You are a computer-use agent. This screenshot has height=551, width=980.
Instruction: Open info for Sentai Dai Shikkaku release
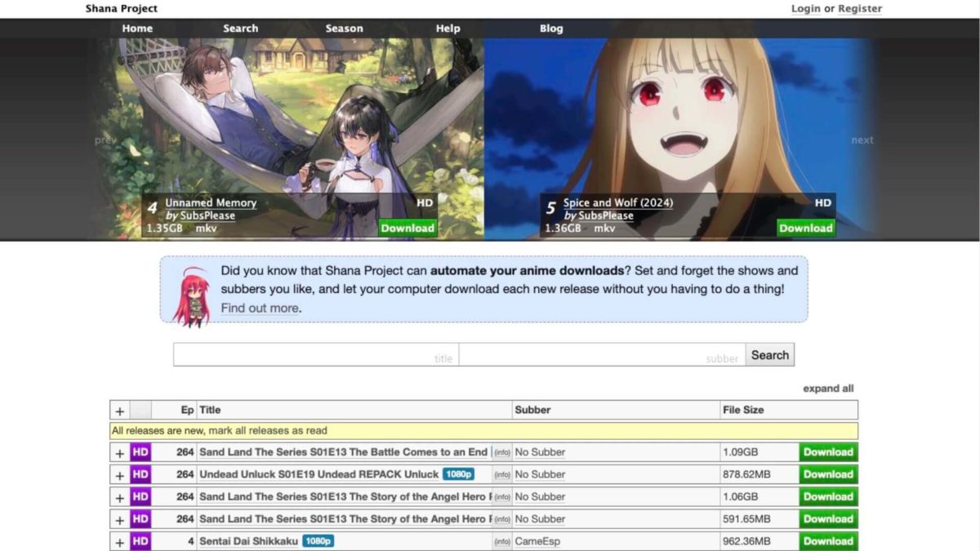point(502,540)
